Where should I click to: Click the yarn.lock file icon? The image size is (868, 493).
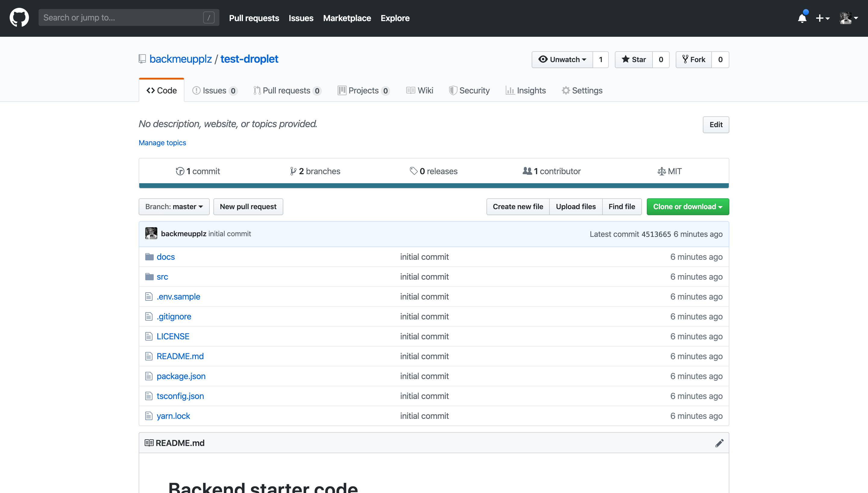pyautogui.click(x=149, y=416)
